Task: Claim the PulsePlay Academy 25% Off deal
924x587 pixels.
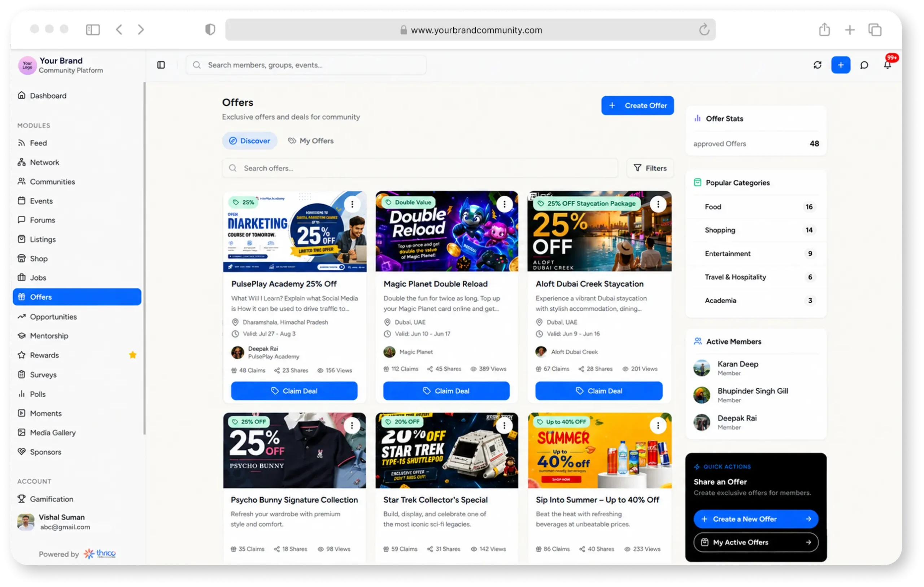Action: pyautogui.click(x=294, y=391)
